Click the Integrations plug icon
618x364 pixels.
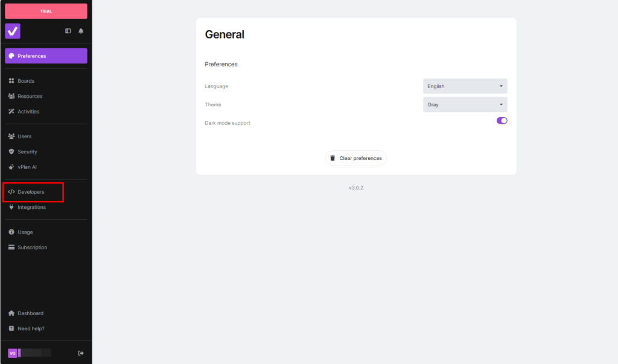coord(11,207)
